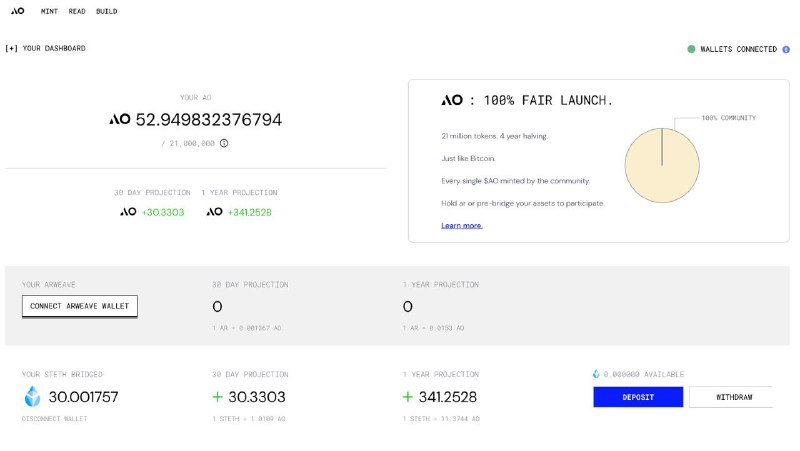Click AO icon beside +30.3303 projection
Viewport: 800px width, 451px height.
point(128,212)
